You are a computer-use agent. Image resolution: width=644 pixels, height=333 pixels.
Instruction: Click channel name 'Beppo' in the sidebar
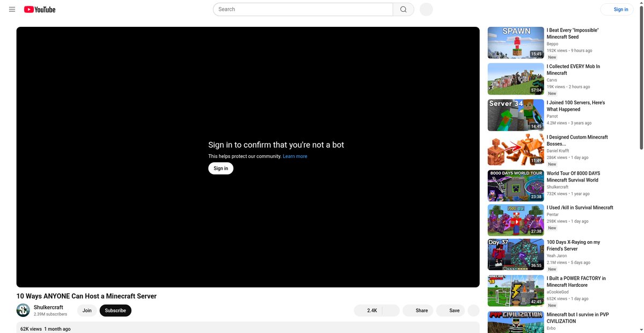point(552,44)
